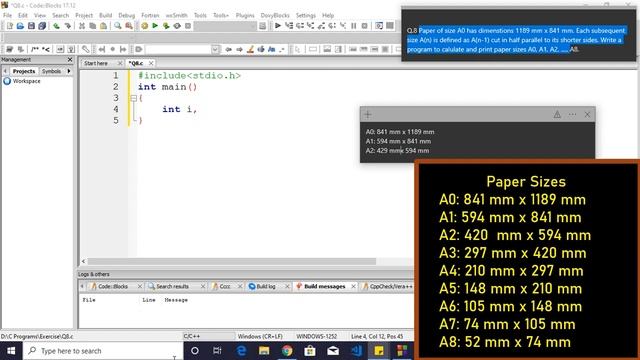640x360 pixels.
Task: Click the Jump back arrow icon
Action: (x=229, y=49)
